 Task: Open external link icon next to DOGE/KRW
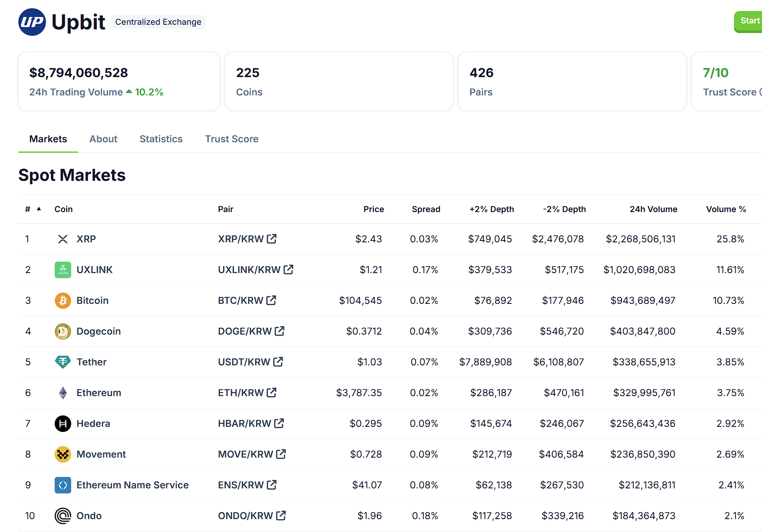[x=280, y=331]
